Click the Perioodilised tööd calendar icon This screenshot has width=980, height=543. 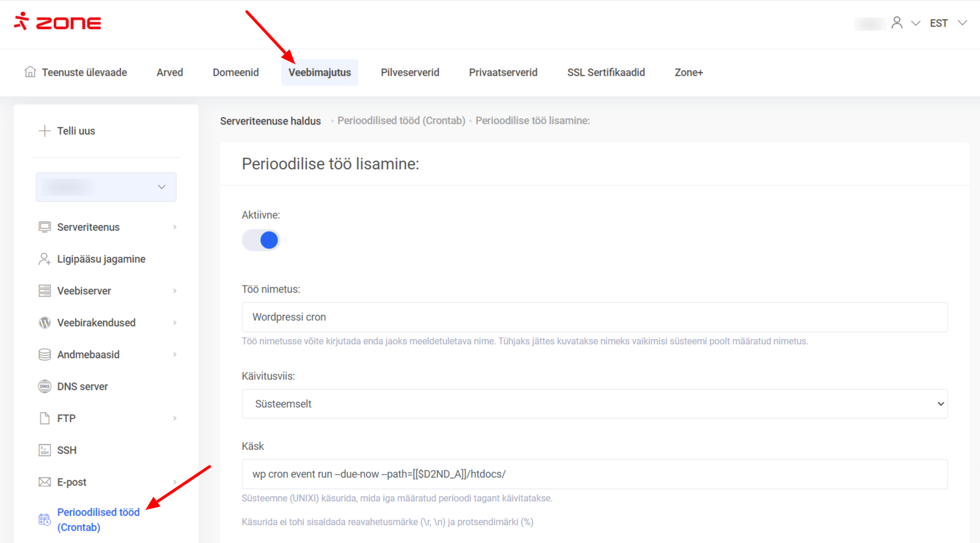(x=45, y=519)
